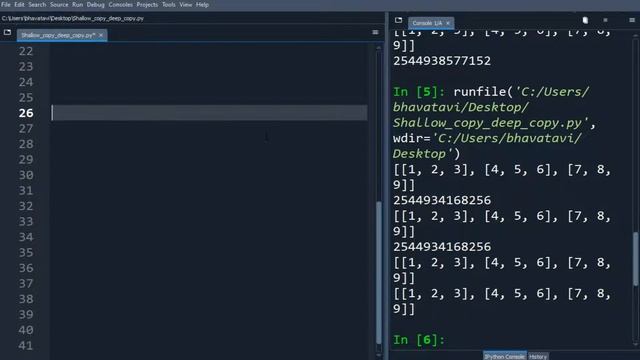Open the Consoles menu
The width and height of the screenshot is (640, 360).
tap(120, 4)
